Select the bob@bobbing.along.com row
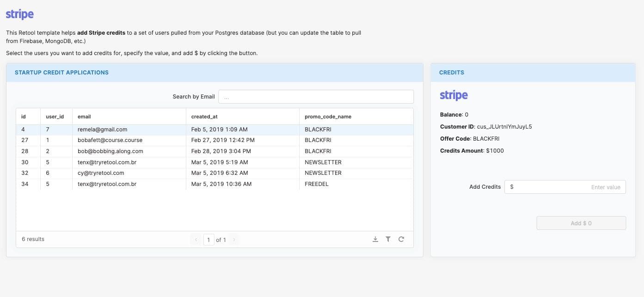Viewport: 644px width, 297px height. pos(110,151)
